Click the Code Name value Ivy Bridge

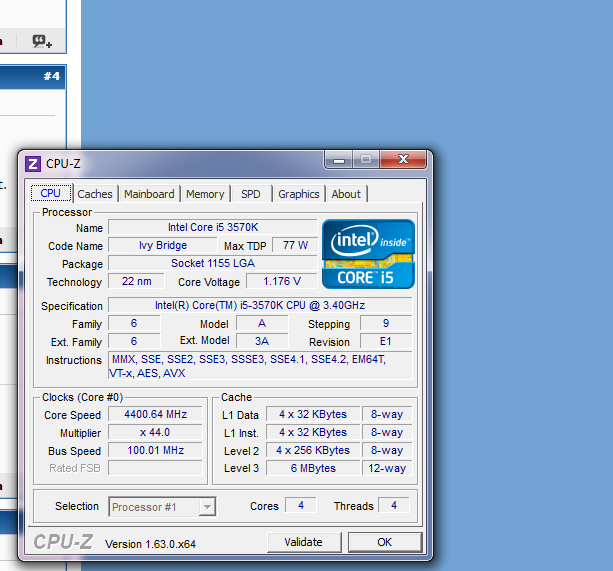coord(163,245)
